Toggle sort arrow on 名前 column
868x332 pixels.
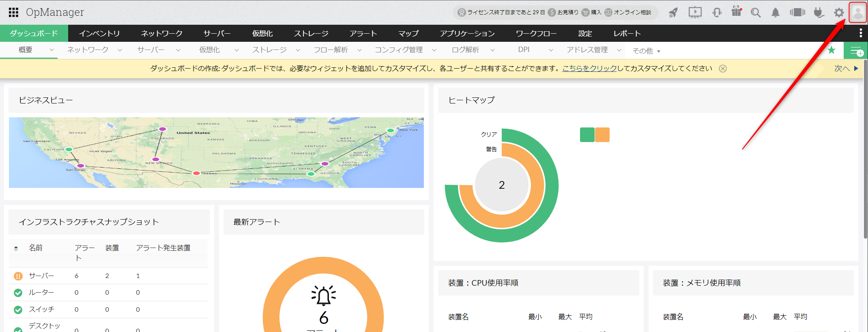[16, 248]
